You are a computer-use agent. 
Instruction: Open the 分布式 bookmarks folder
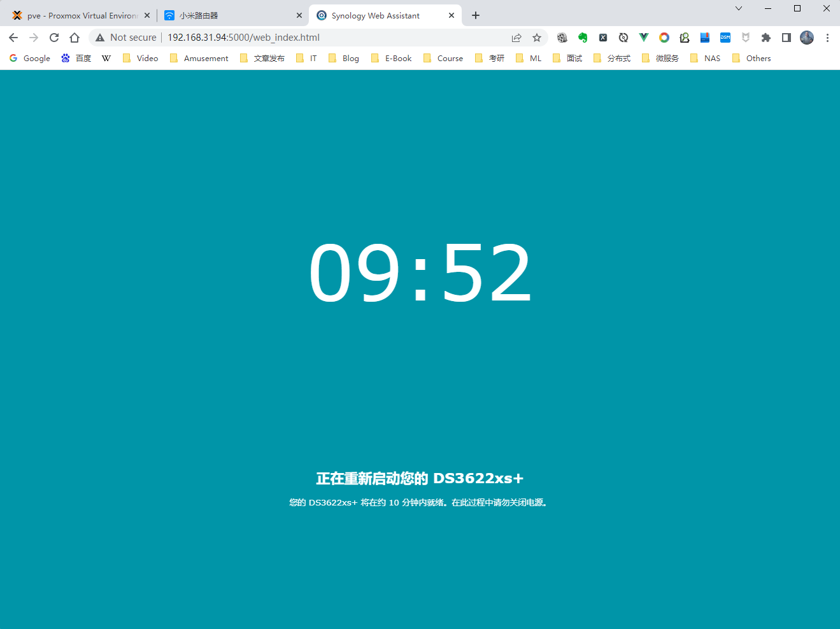click(613, 58)
